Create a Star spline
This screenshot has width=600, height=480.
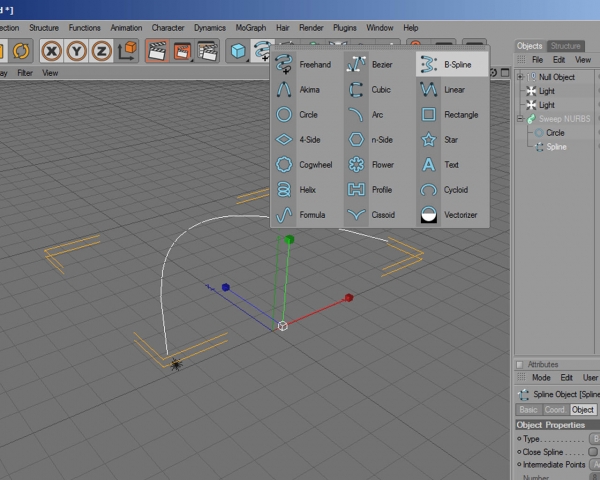(x=452, y=140)
